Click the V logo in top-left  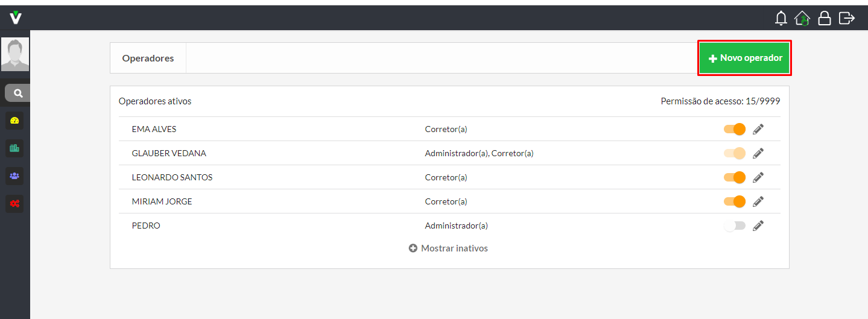click(x=16, y=17)
